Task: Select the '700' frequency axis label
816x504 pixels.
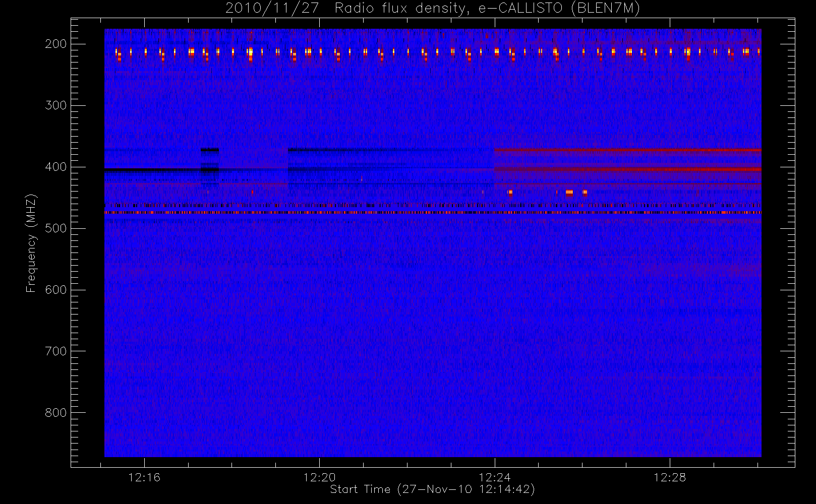Action: tap(55, 351)
